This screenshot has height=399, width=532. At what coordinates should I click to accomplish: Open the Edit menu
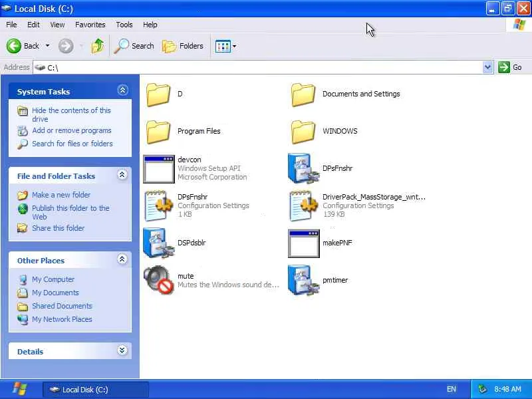point(33,25)
